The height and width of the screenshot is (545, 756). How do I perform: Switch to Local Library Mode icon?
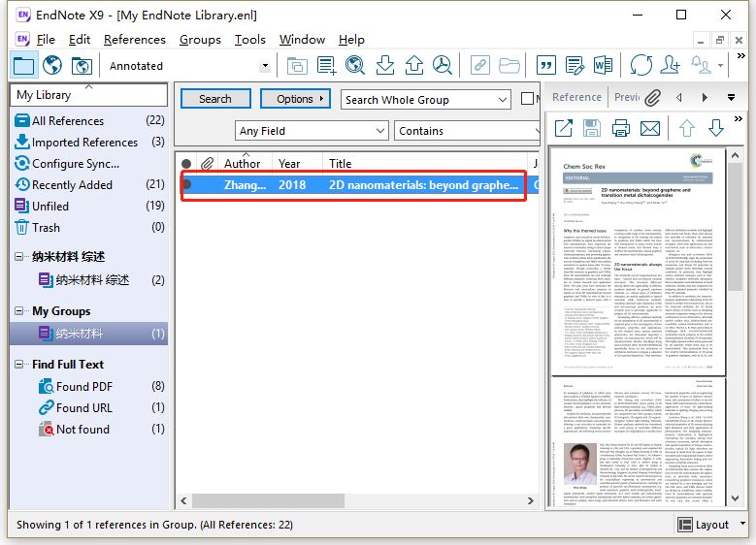[23, 66]
